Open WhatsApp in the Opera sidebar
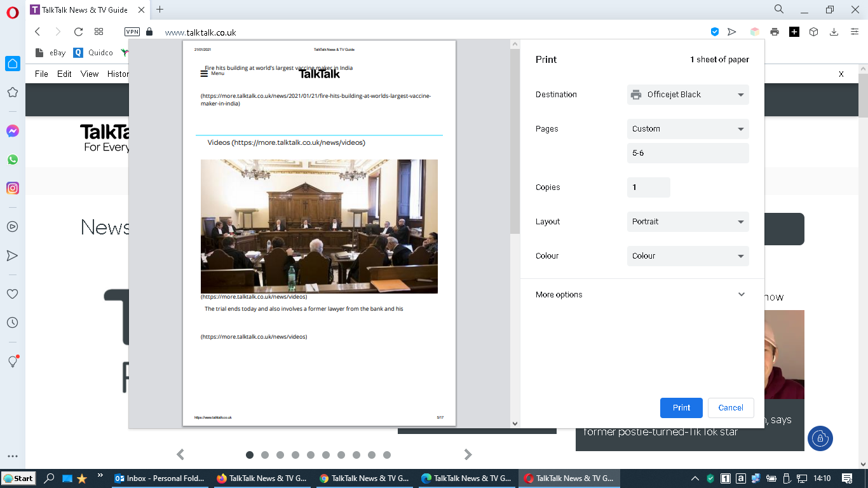 [x=13, y=159]
